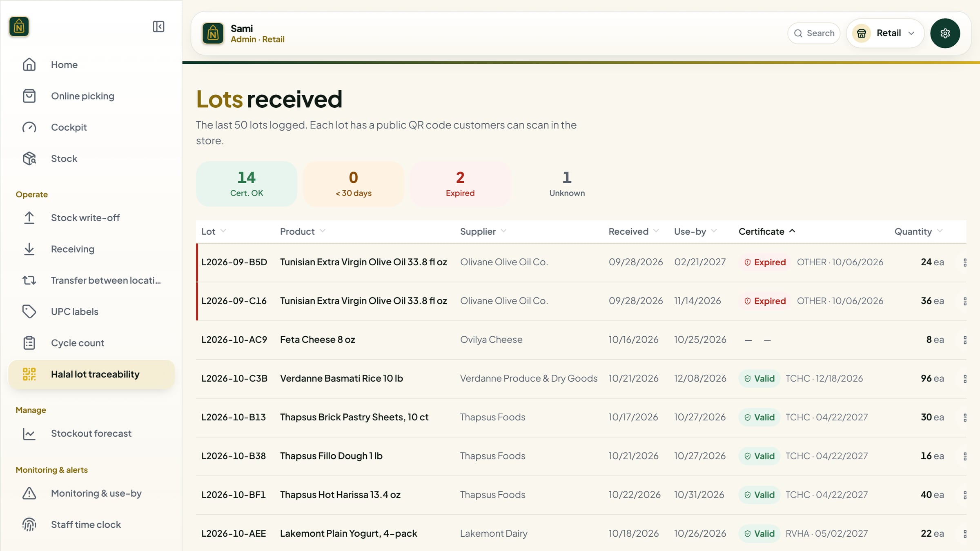The image size is (980, 551).
Task: Click the Cockpit gauge icon
Action: [29, 127]
